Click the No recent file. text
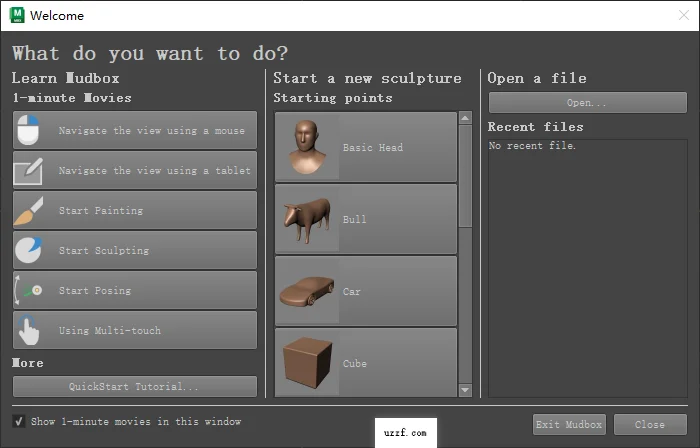Image resolution: width=700 pixels, height=448 pixels. [532, 145]
